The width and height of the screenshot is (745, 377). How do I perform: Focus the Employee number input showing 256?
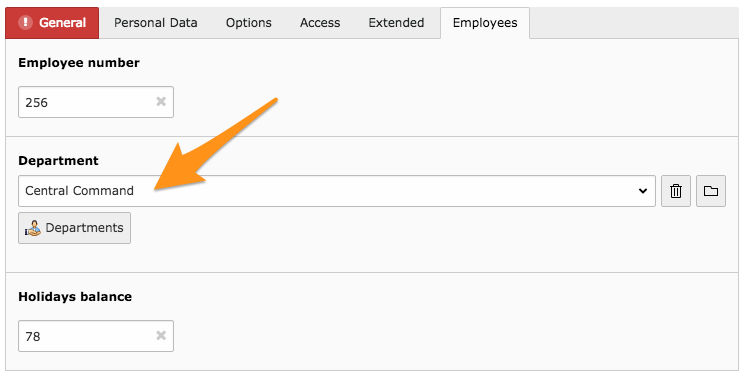pyautogui.click(x=96, y=102)
